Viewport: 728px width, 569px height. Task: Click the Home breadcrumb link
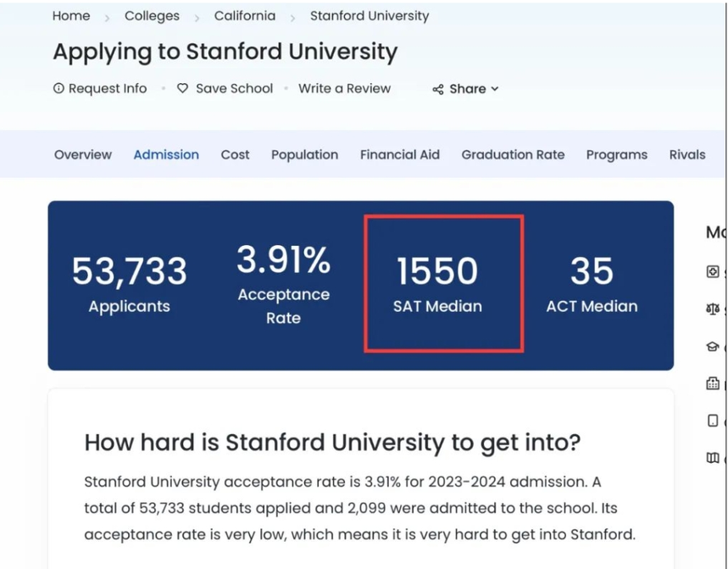71,16
